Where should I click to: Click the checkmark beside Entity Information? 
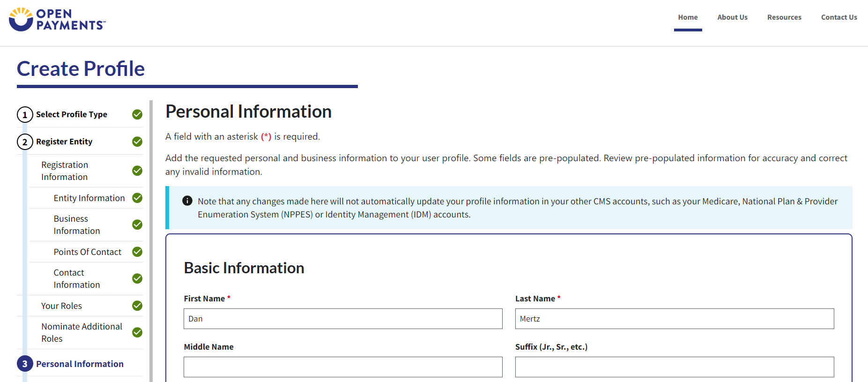[x=137, y=198]
